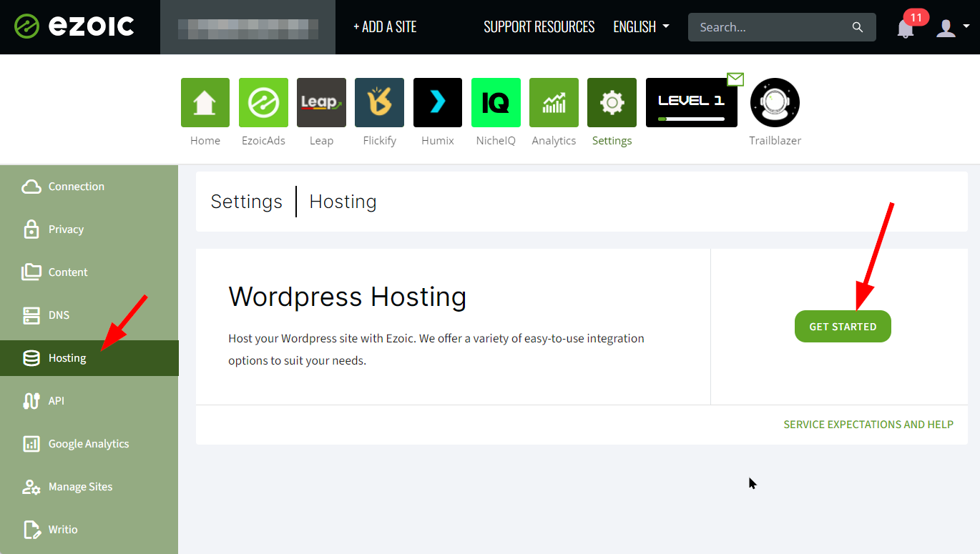This screenshot has width=980, height=554.
Task: Select Content in the sidebar
Action: (x=89, y=272)
